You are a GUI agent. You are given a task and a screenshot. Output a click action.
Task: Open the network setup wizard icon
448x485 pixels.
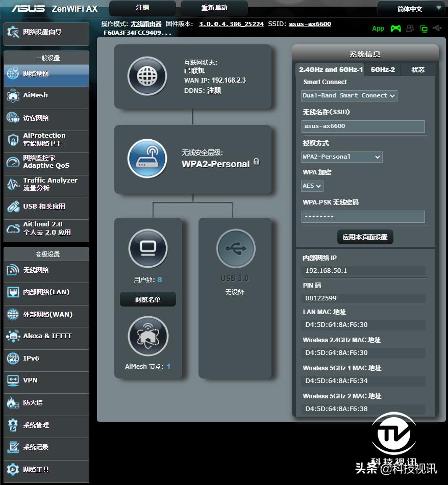[13, 32]
